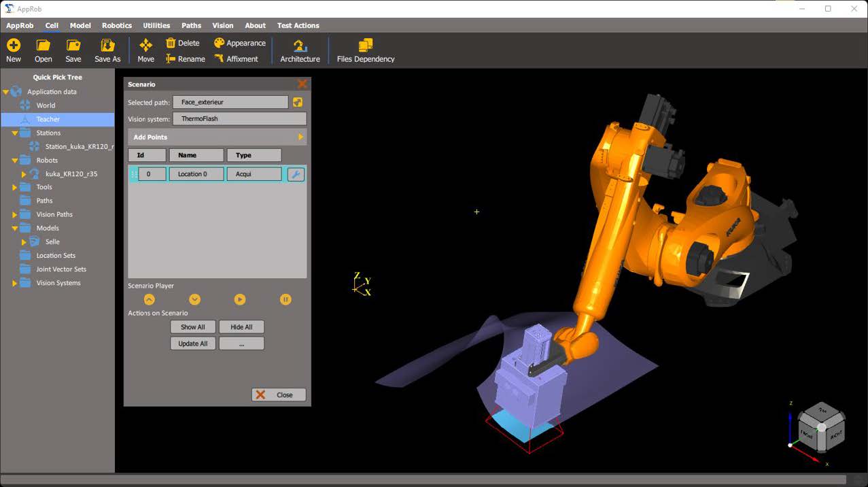This screenshot has width=868, height=487.
Task: Click the New cell icon
Action: click(14, 46)
